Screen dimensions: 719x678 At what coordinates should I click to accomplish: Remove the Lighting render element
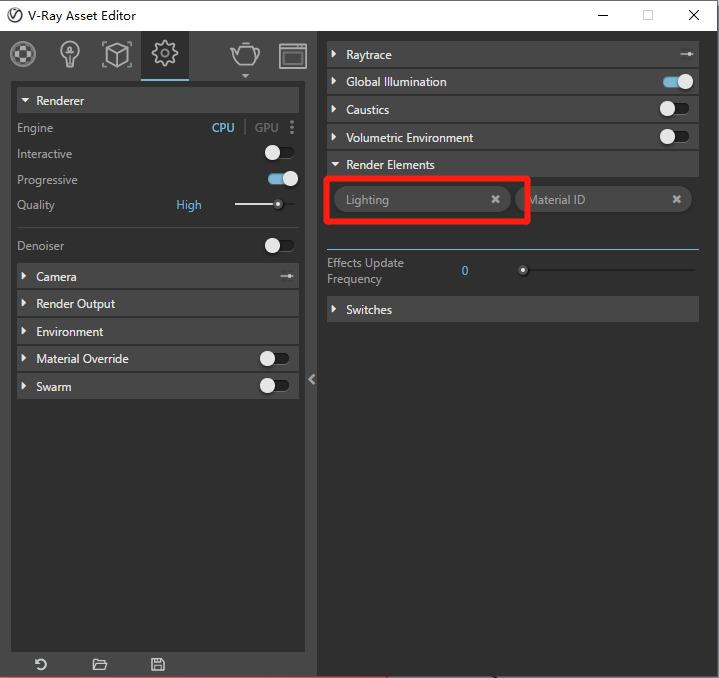[x=495, y=199]
